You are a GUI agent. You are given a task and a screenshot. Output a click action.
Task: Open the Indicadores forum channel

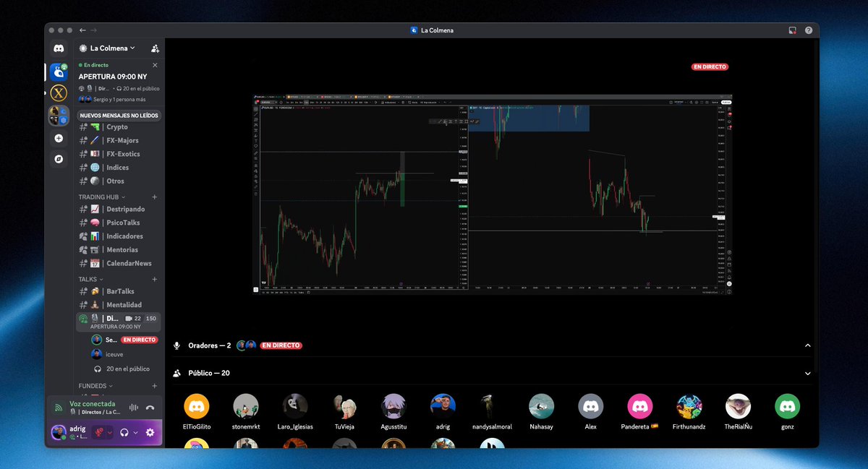[x=119, y=236]
